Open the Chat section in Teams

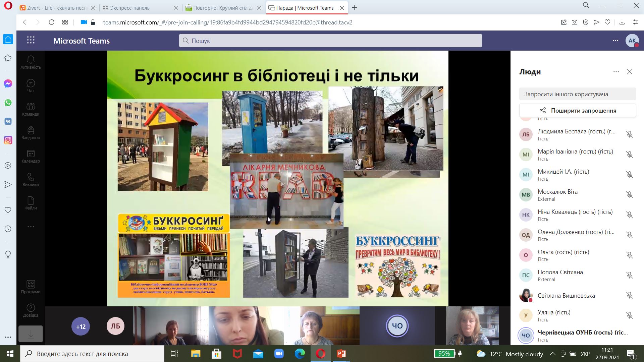click(31, 86)
